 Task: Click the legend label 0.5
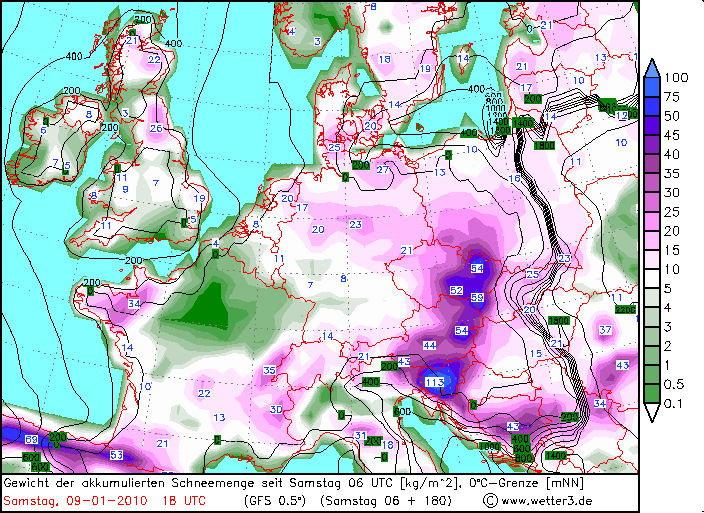coord(674,384)
